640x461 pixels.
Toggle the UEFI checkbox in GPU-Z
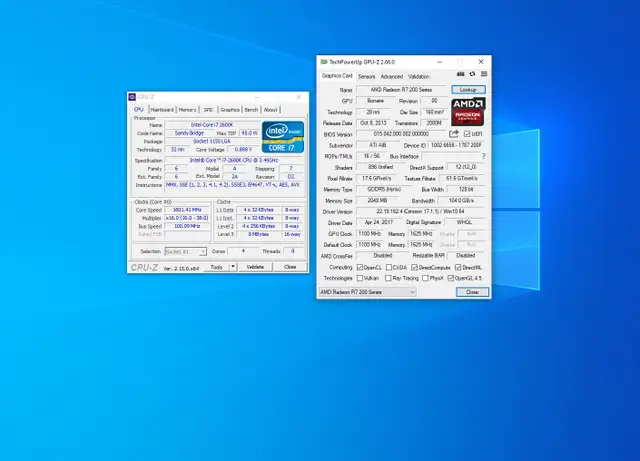coord(467,134)
